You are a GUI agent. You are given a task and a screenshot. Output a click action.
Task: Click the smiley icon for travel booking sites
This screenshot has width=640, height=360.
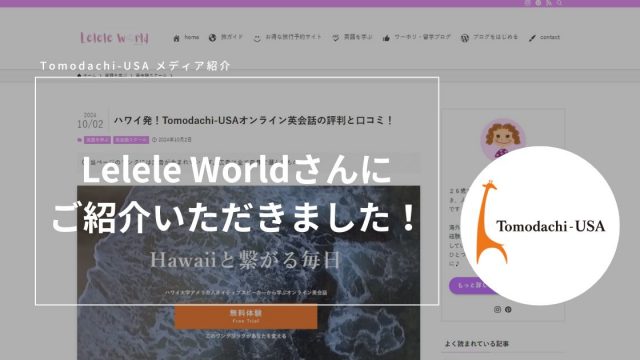257,38
